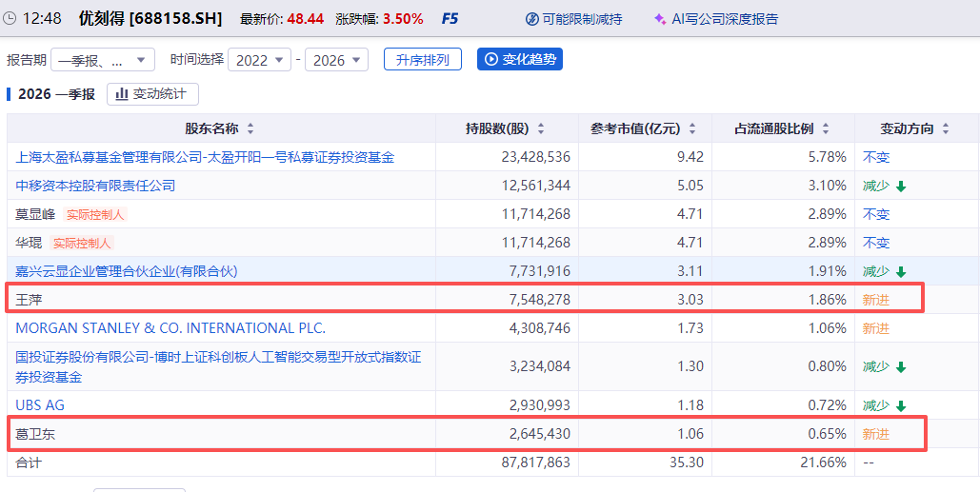Open the 报告期 dropdown selector
Viewport: 980px width, 492px height.
pyautogui.click(x=103, y=60)
